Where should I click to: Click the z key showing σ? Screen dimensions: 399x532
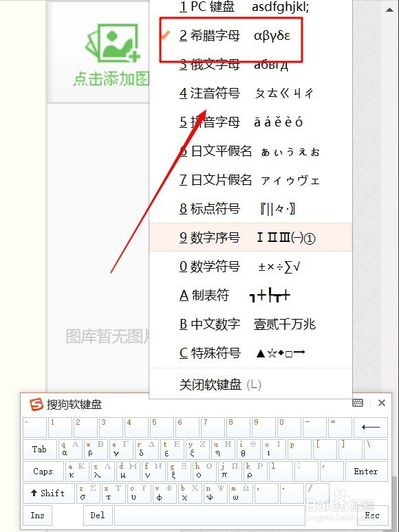click(x=88, y=493)
